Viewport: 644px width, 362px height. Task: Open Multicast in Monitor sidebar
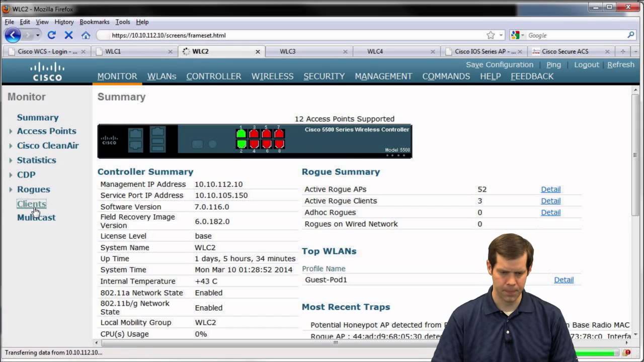pos(36,218)
